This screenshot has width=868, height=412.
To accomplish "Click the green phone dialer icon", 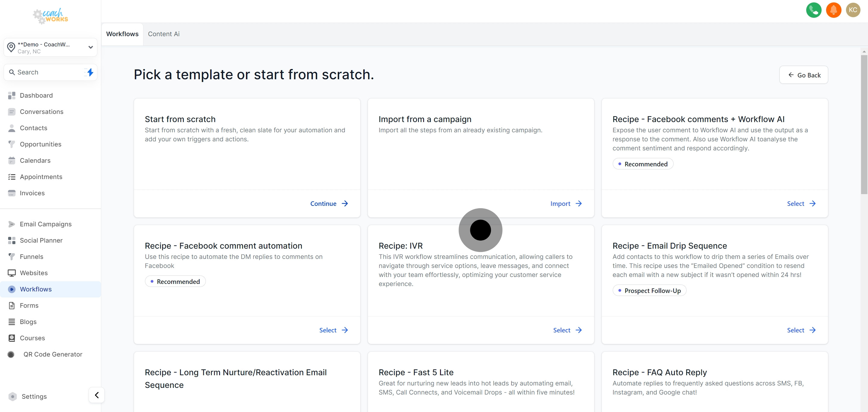I will click(x=813, y=10).
